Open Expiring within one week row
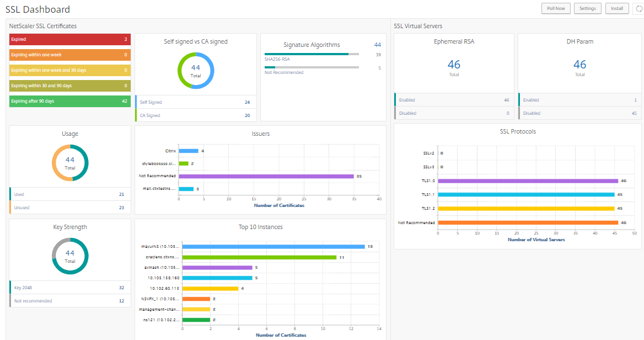 point(70,55)
